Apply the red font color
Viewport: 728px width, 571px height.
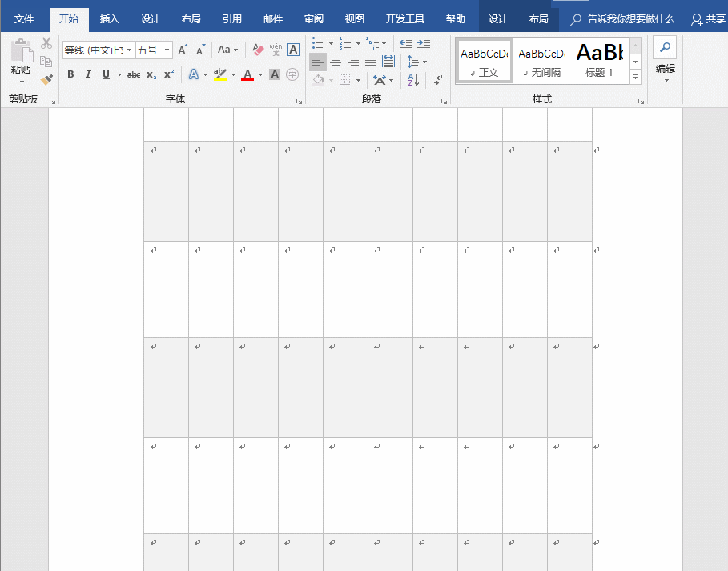tap(247, 74)
